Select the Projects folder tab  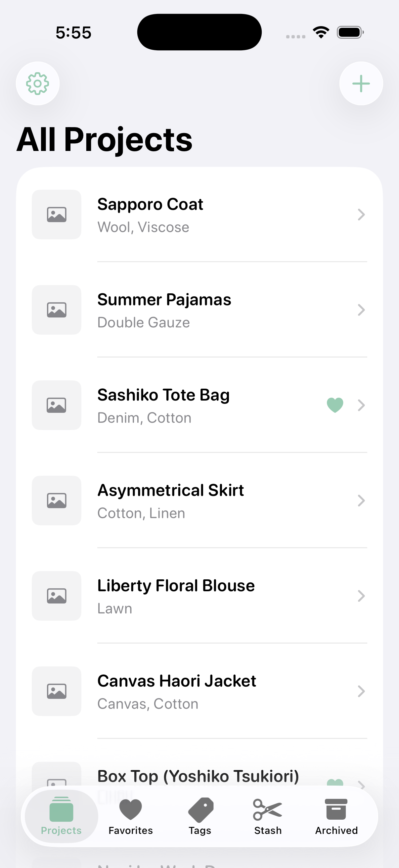(61, 815)
